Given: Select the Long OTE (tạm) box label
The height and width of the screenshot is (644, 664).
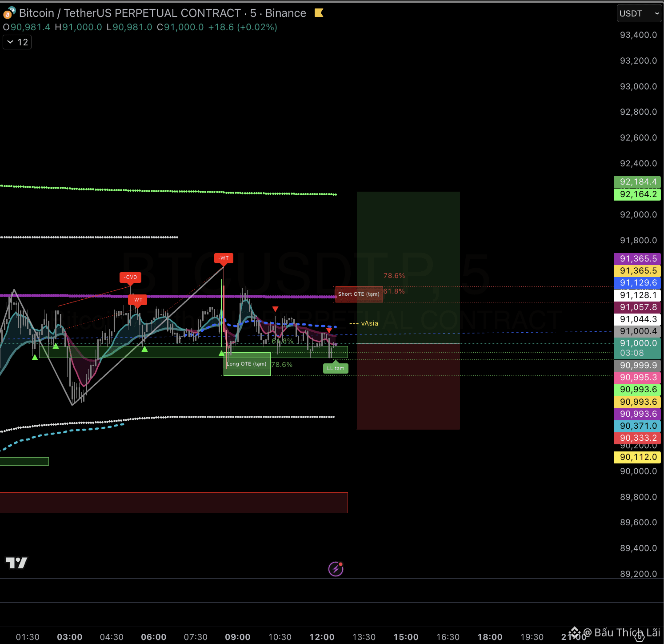Looking at the screenshot, I should coord(247,364).
